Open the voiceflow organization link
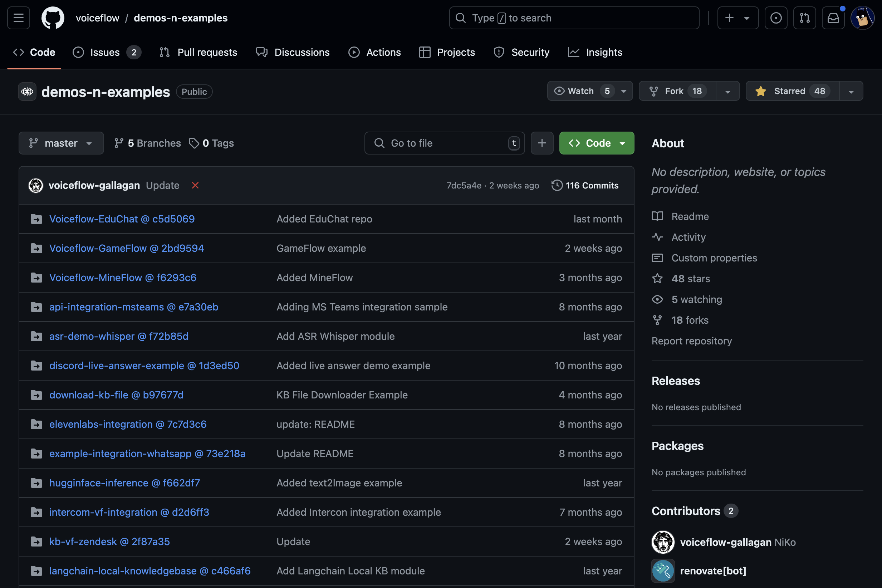The width and height of the screenshot is (882, 588). (98, 18)
